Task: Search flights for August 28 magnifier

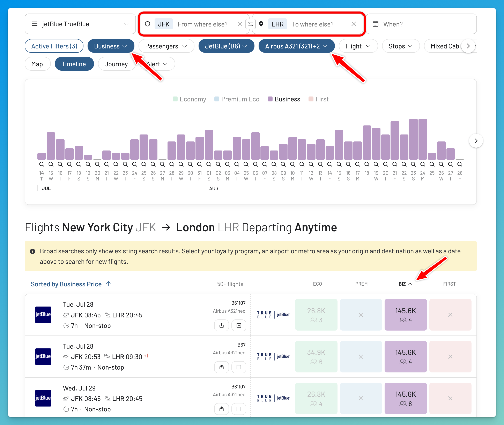Action: click(460, 164)
